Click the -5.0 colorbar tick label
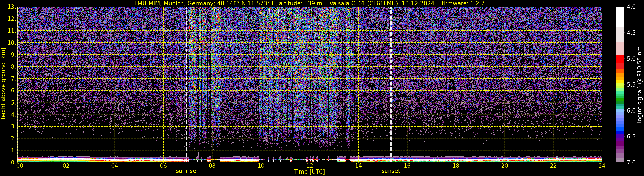This screenshot has width=644, height=176. pos(630,59)
